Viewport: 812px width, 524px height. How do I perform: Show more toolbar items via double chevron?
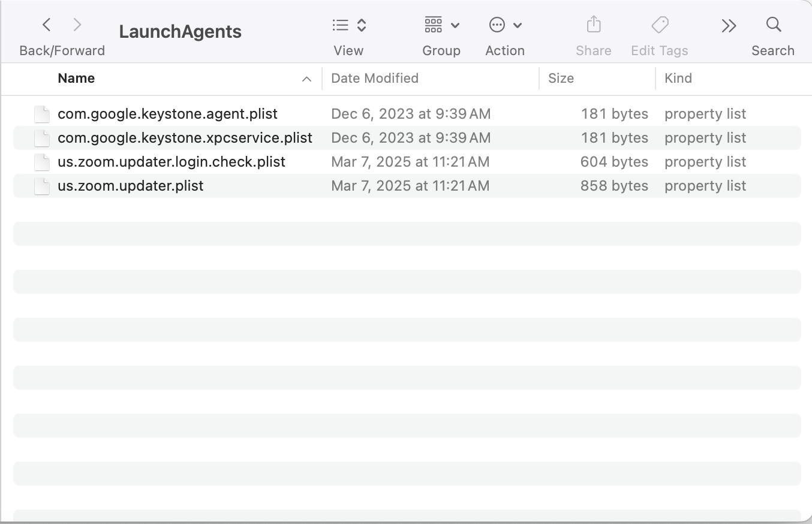click(x=729, y=26)
